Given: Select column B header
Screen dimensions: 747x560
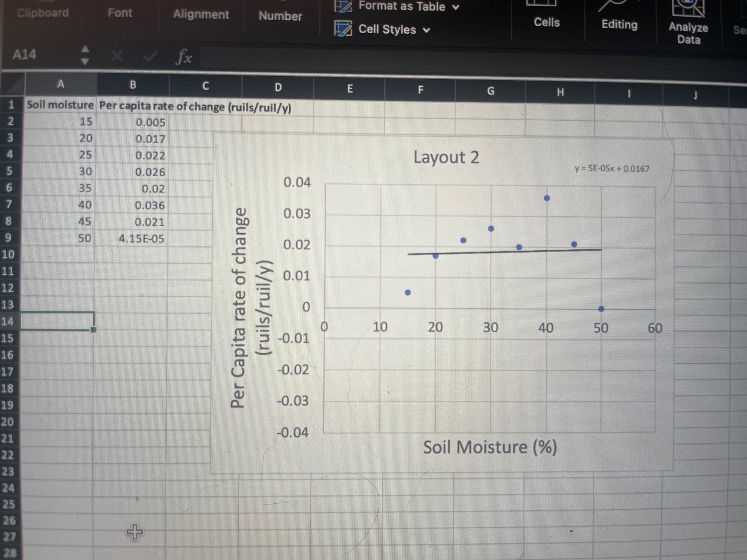Looking at the screenshot, I should [x=133, y=85].
